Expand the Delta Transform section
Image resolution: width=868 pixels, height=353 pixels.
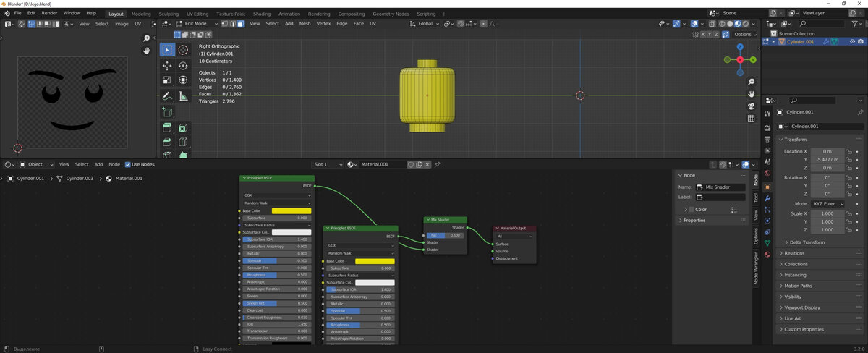pos(807,242)
